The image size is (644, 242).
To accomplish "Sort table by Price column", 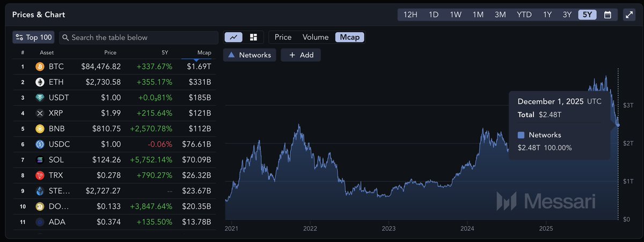I will (x=110, y=53).
